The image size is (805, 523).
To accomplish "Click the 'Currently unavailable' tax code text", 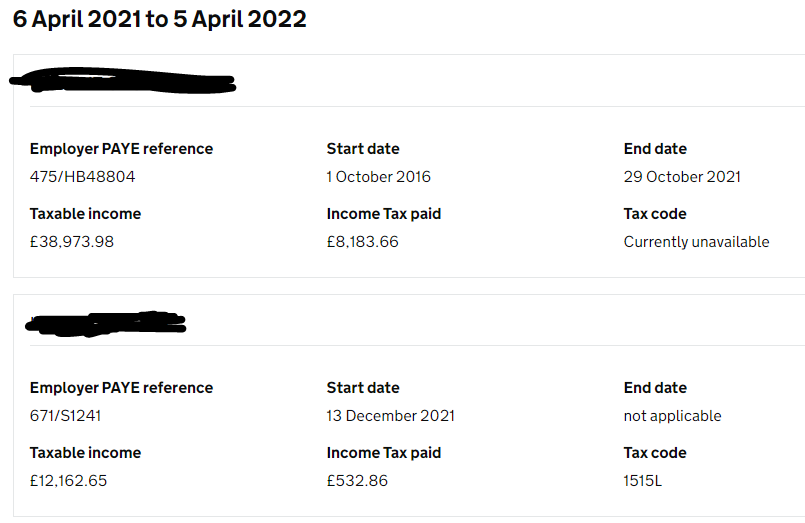I will [x=696, y=242].
